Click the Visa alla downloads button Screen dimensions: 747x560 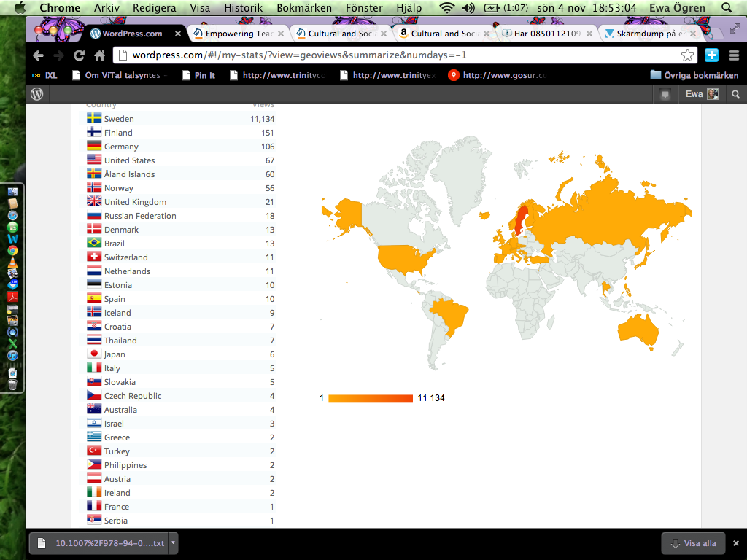point(693,543)
